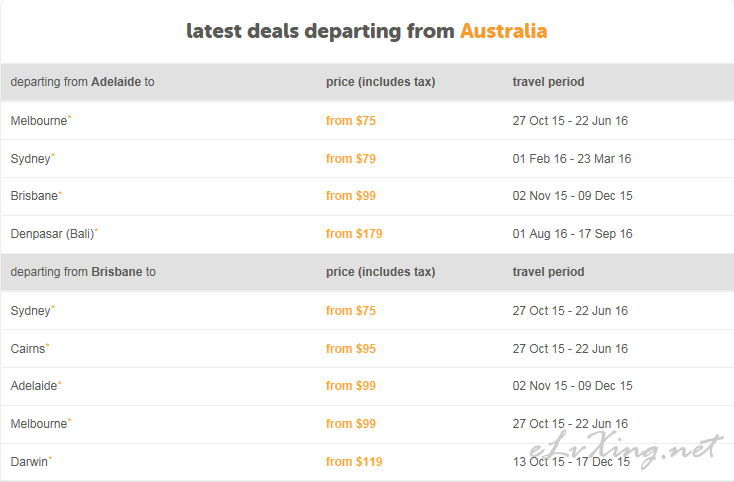Click Melbourne destination from Adelaide
This screenshot has width=734, height=482.
39,121
